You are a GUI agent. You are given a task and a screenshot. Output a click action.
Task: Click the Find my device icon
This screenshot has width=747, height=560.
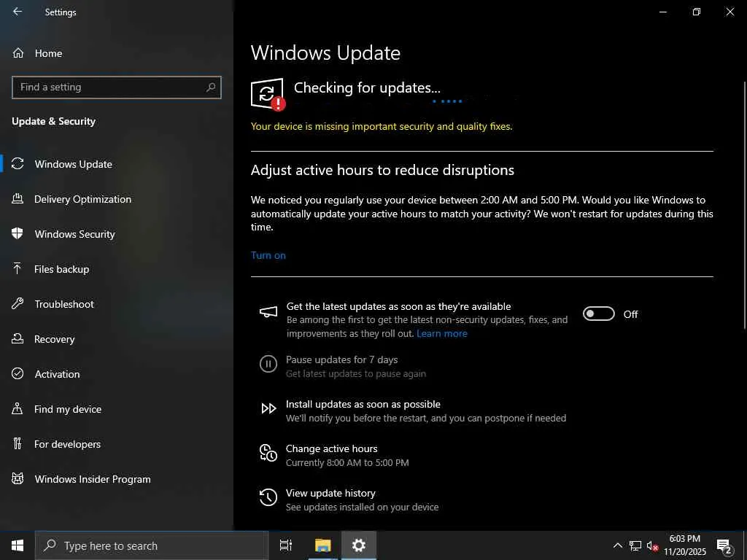click(x=18, y=408)
